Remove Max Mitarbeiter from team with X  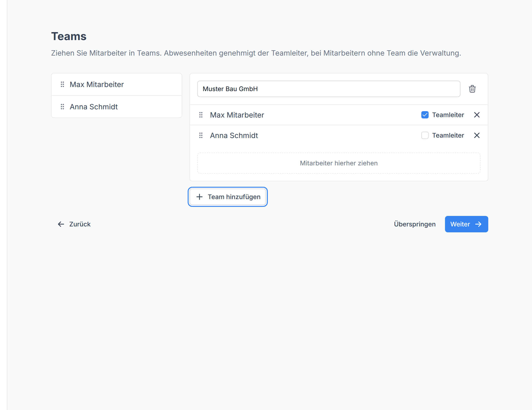click(477, 115)
